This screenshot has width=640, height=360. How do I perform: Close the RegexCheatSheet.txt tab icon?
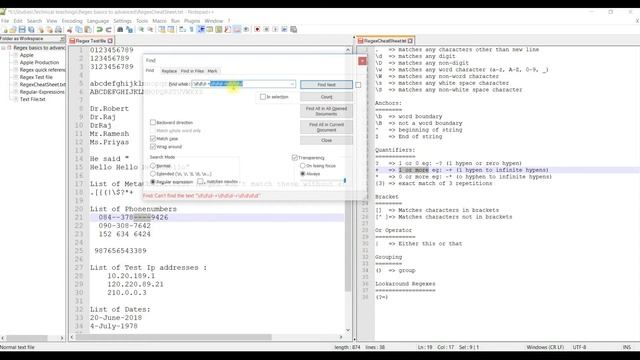pos(410,41)
